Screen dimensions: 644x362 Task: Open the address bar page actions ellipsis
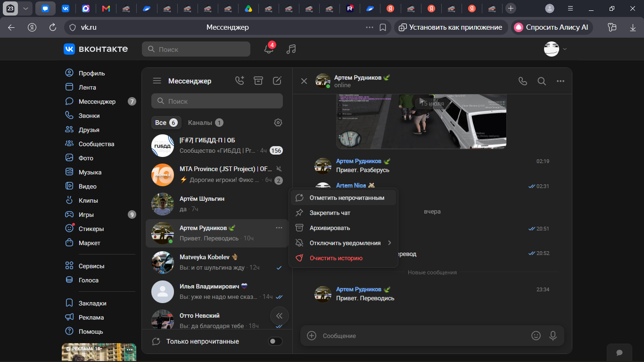point(370,27)
